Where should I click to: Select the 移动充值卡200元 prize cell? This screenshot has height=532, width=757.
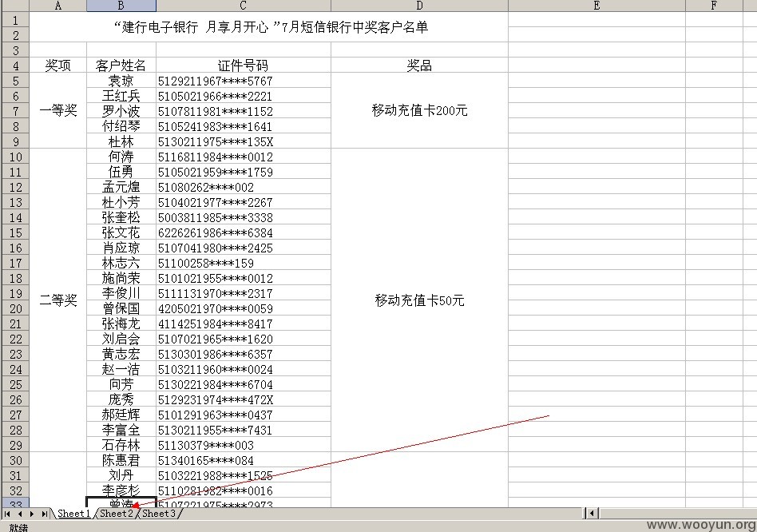[419, 110]
